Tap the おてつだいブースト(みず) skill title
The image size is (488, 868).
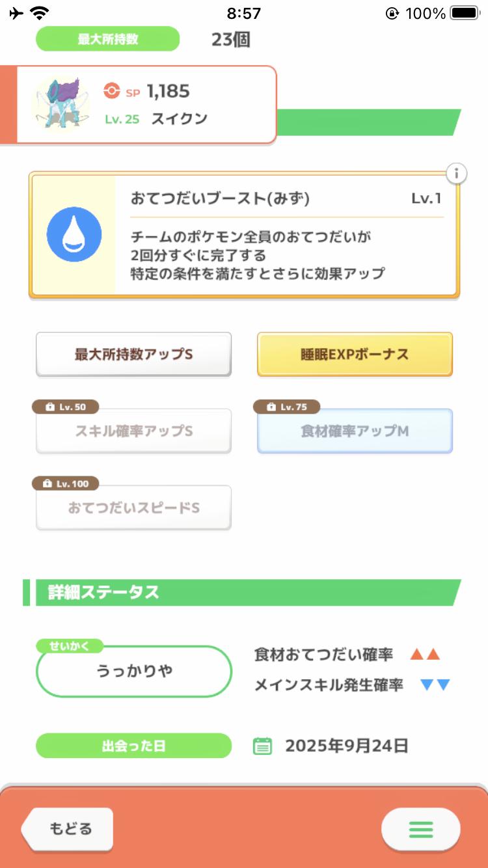pyautogui.click(x=220, y=198)
